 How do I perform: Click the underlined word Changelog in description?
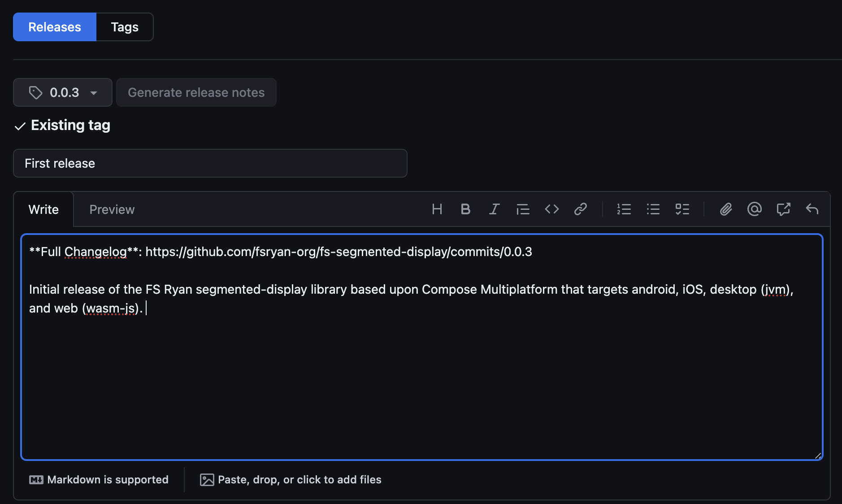pos(95,252)
